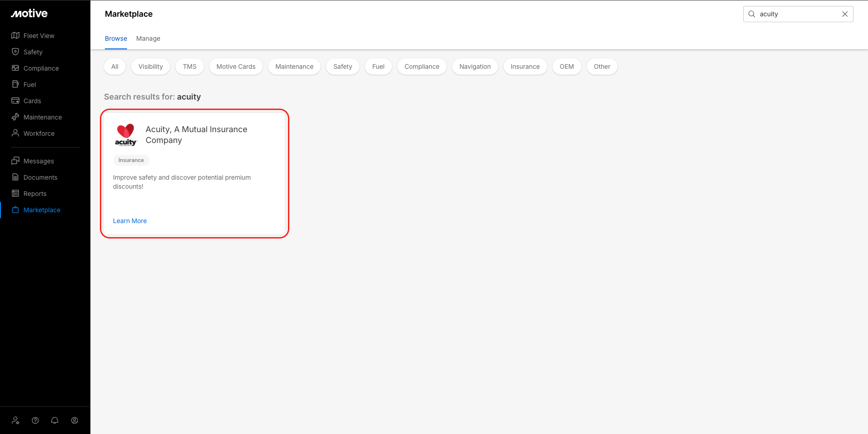Filter by Safety category chip
The image size is (868, 434).
tap(343, 67)
